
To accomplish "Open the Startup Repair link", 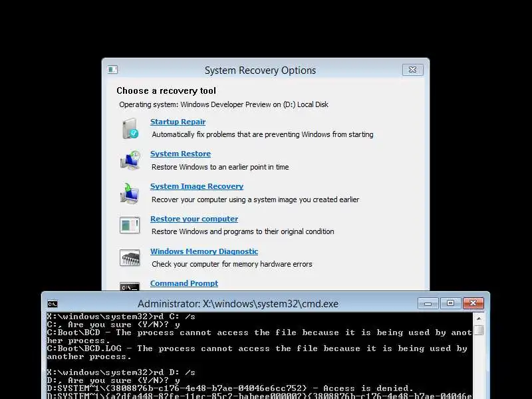I will [x=178, y=122].
